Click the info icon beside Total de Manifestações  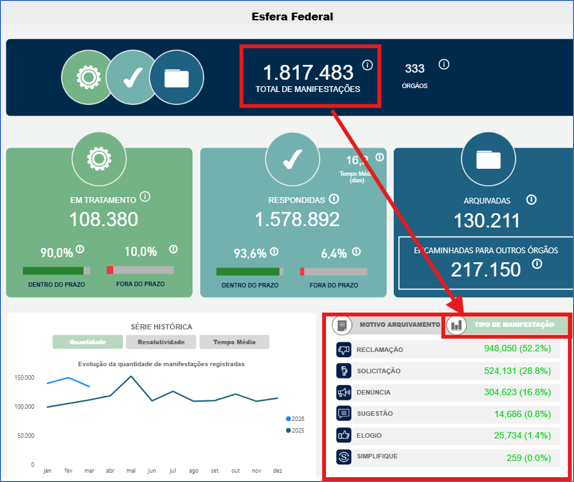[368, 65]
